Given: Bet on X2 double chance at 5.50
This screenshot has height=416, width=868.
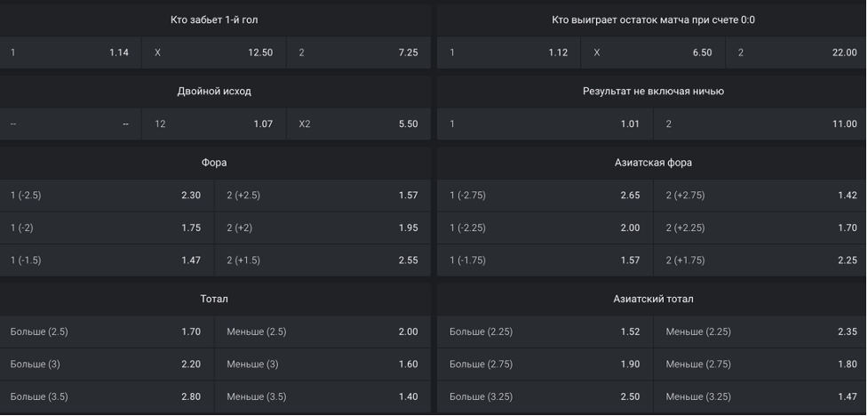Looking at the screenshot, I should point(358,124).
